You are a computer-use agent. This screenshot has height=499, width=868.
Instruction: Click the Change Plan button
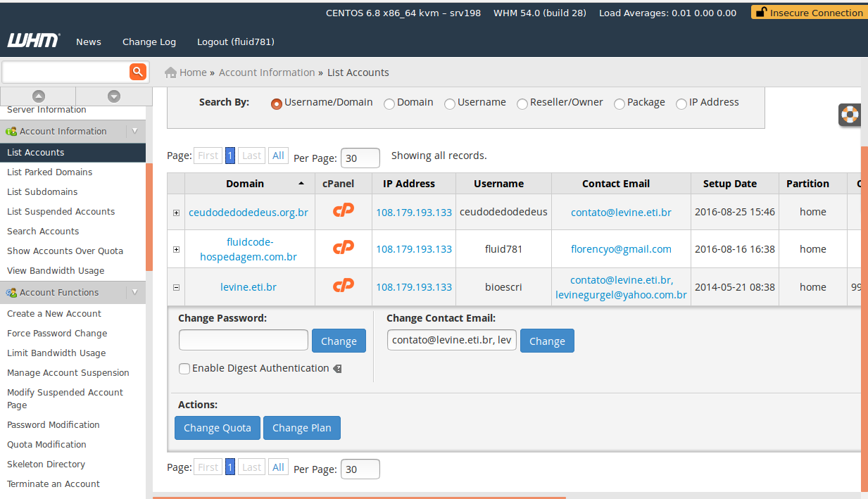302,428
